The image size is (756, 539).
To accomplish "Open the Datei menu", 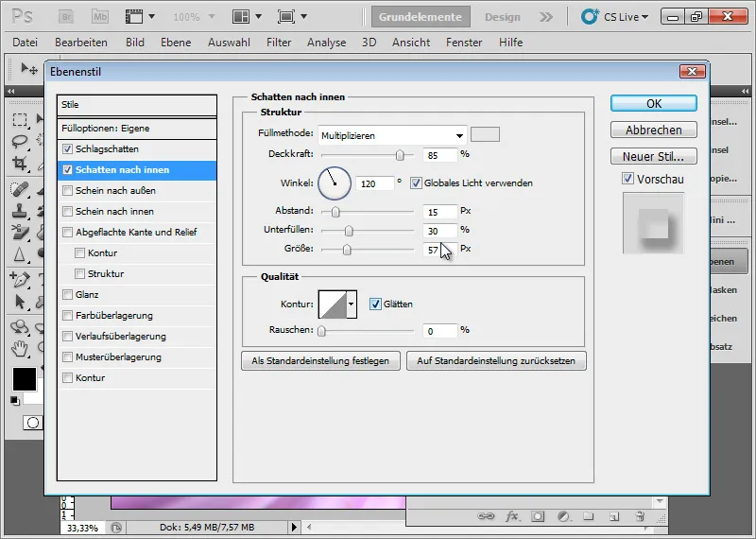I will click(26, 43).
